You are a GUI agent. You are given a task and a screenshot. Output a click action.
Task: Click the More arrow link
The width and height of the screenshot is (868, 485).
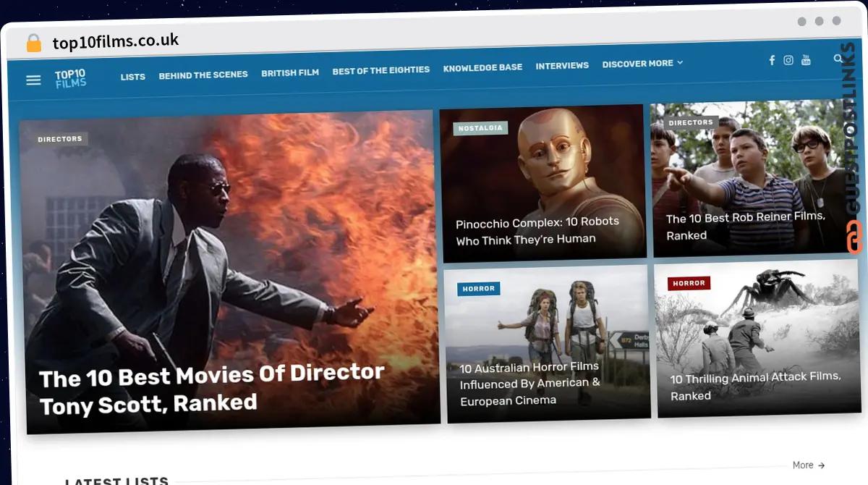(809, 465)
